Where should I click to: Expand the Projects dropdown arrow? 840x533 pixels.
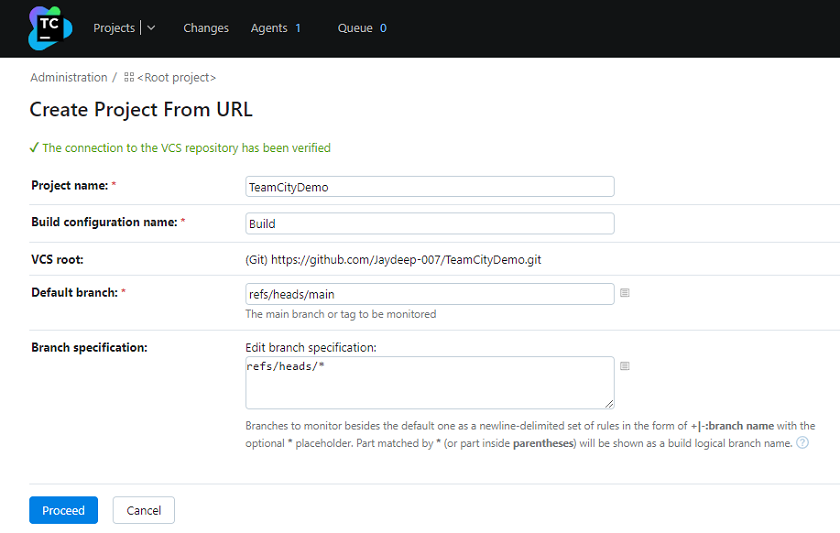(151, 28)
